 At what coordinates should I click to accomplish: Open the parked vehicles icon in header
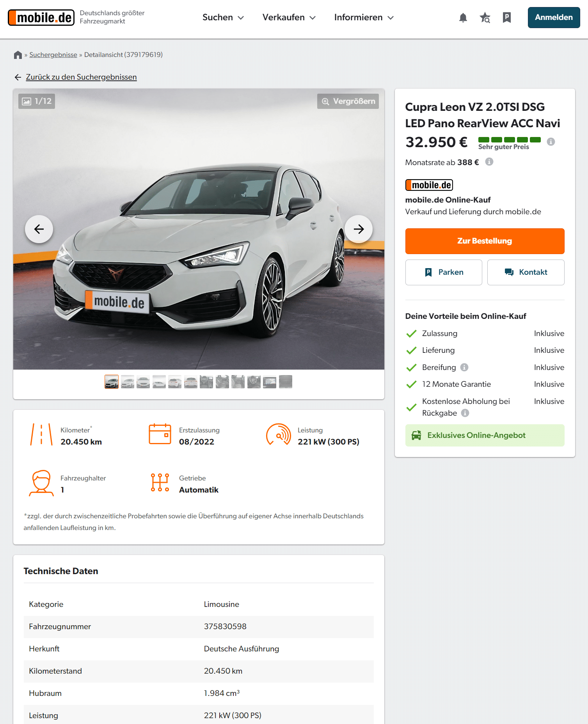(x=507, y=18)
